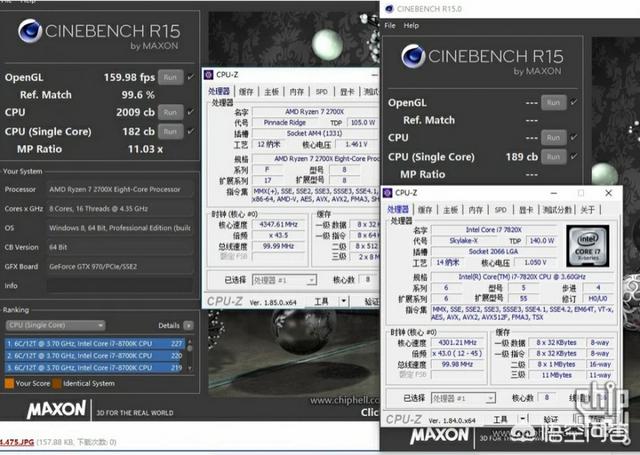This screenshot has height=455, width=640.
Task: Open File menu in right Cinebench window
Action: click(x=390, y=25)
